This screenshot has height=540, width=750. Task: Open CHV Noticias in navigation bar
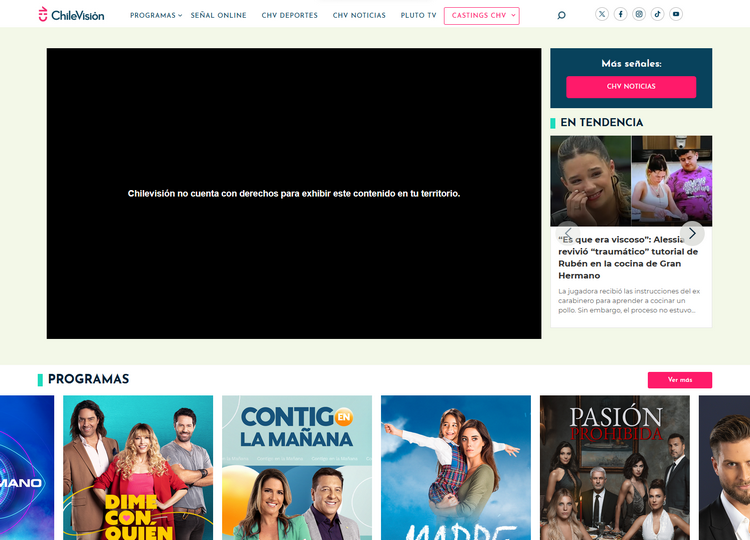(x=359, y=15)
